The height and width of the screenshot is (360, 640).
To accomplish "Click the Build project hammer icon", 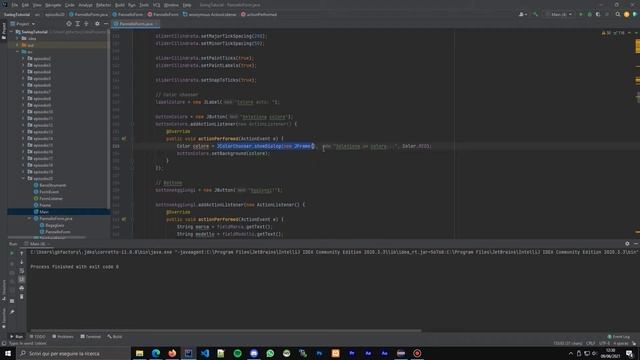I will (535, 14).
